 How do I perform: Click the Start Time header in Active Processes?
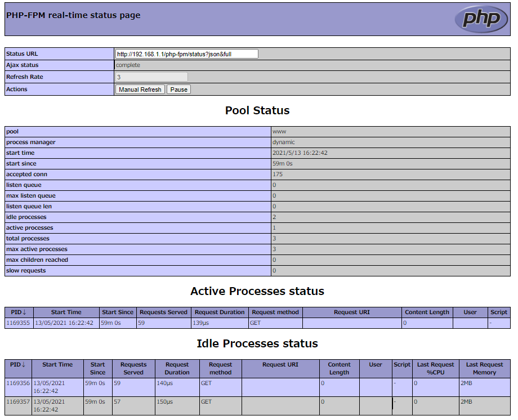point(66,312)
